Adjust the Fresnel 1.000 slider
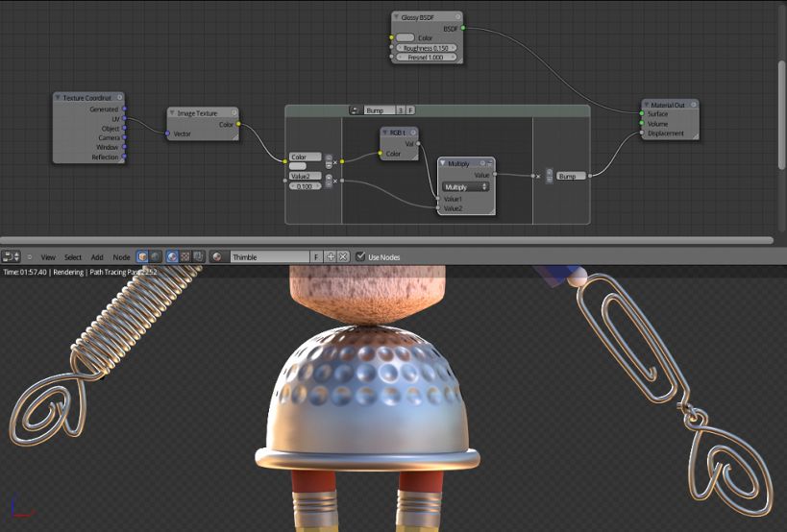 (x=426, y=58)
